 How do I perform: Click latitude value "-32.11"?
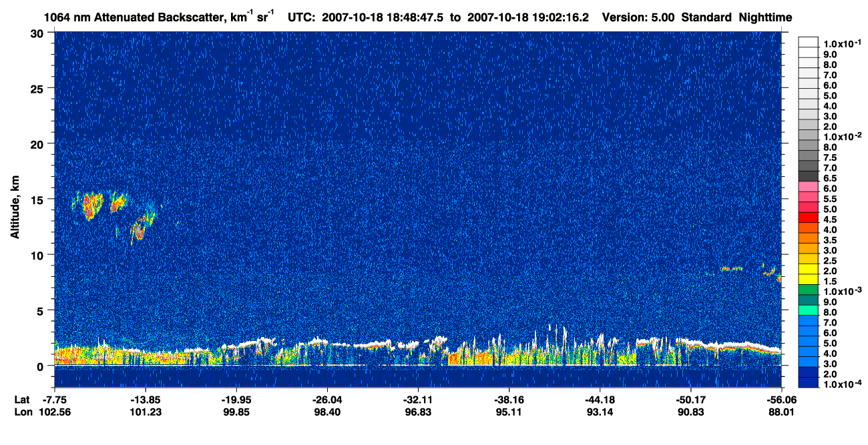418,399
